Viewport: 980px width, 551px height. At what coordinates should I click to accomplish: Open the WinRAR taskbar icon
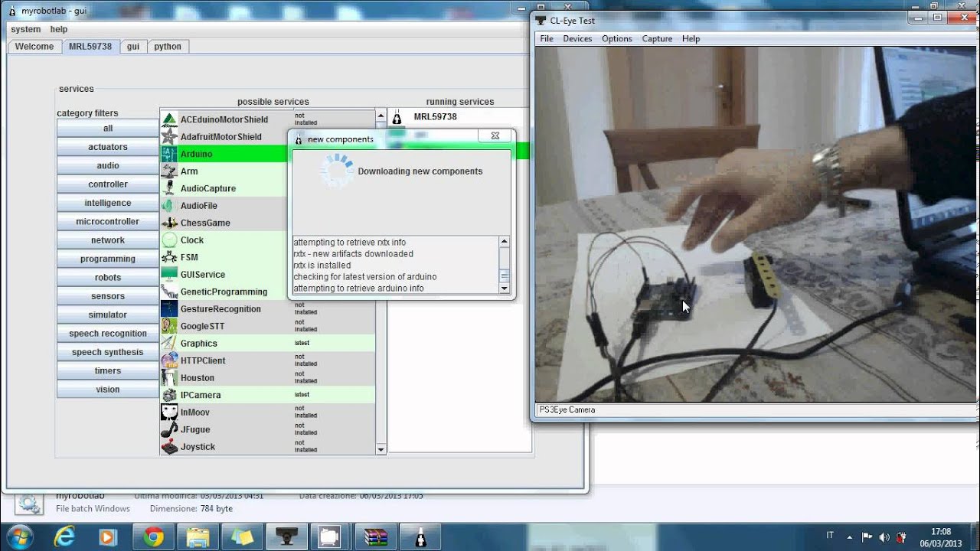[377, 537]
